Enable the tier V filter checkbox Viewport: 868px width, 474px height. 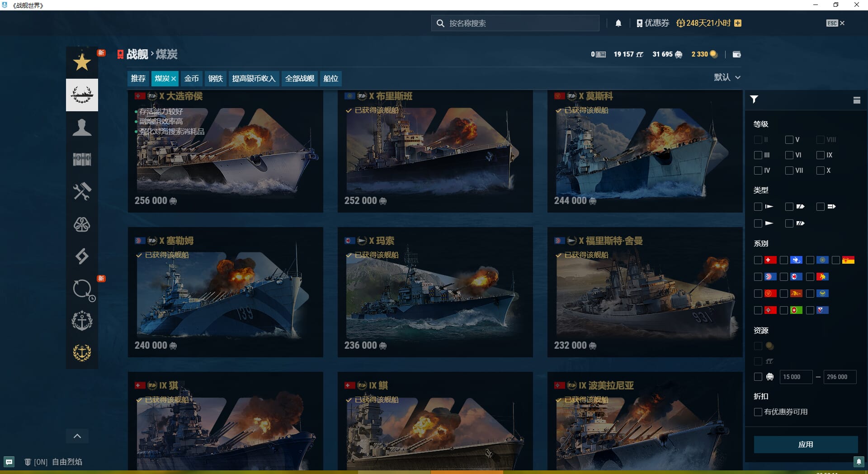point(789,140)
